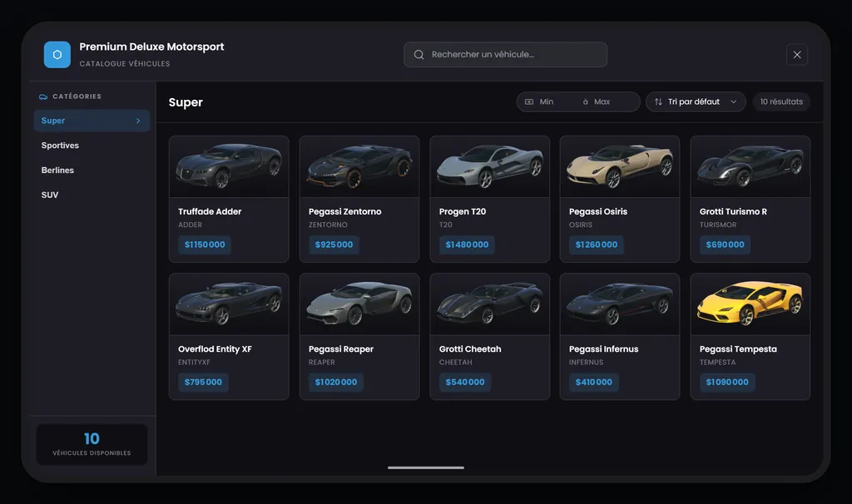The width and height of the screenshot is (852, 504).
Task: Click the TURISMOR model code text
Action: [718, 225]
